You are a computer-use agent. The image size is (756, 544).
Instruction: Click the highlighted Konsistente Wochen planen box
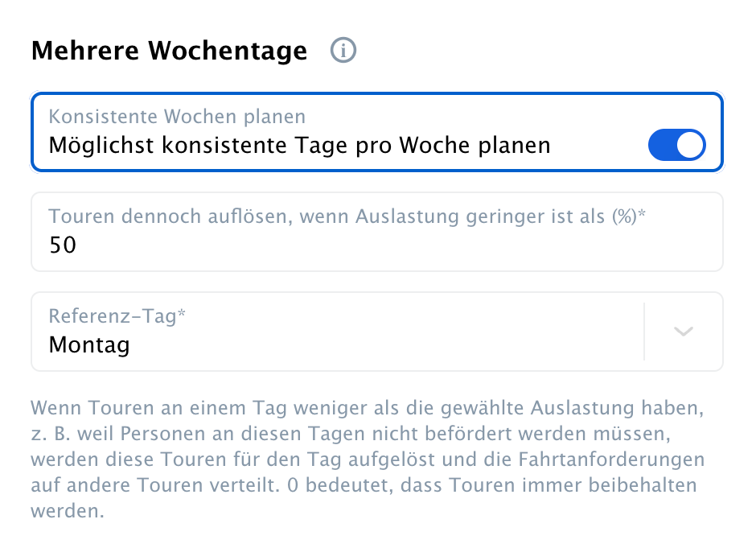click(377, 132)
